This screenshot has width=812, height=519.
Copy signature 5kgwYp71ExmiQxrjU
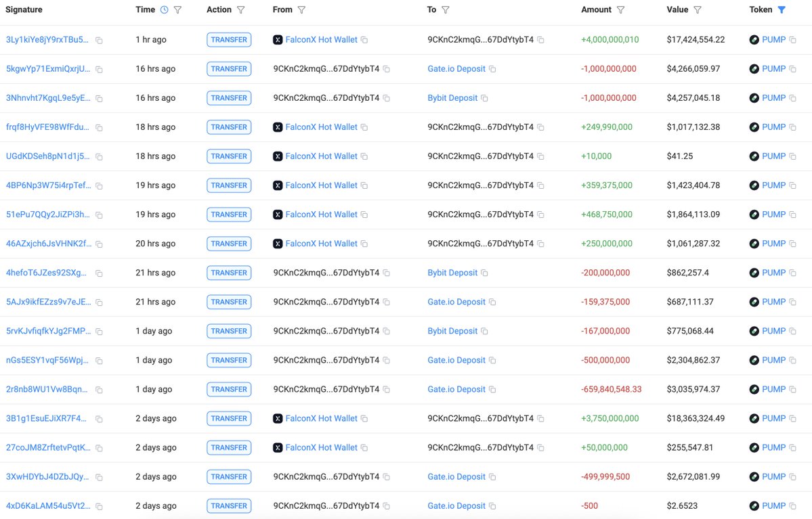(99, 69)
